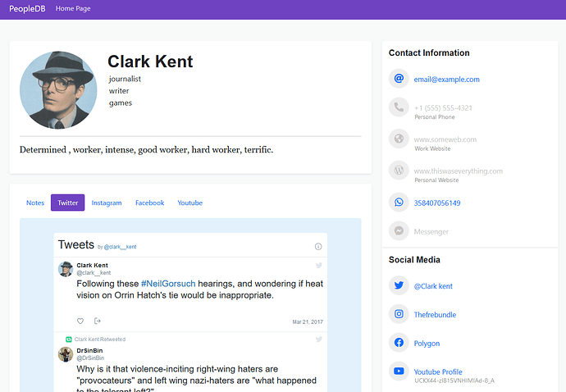
Task: Click the globe icon for Work Website
Action: pos(399,139)
